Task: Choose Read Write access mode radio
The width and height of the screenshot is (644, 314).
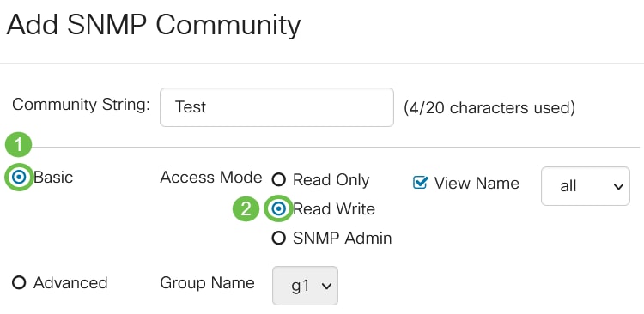Action: [279, 209]
